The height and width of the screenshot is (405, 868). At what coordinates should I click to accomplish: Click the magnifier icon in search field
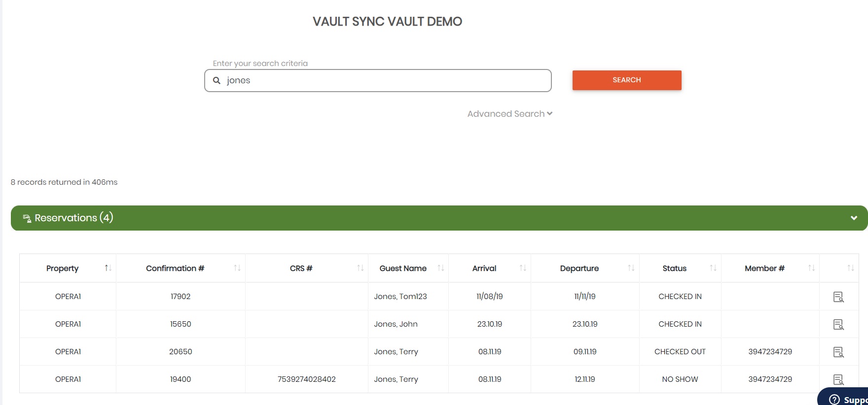click(217, 80)
